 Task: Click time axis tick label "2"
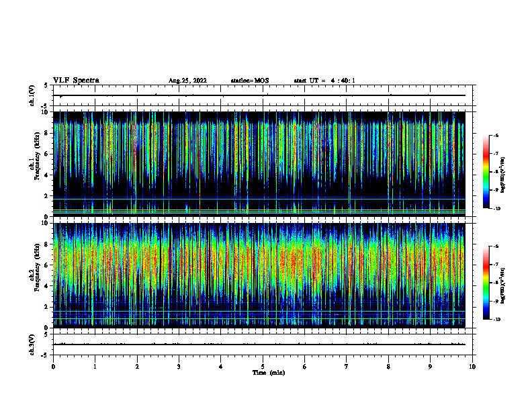(137, 367)
